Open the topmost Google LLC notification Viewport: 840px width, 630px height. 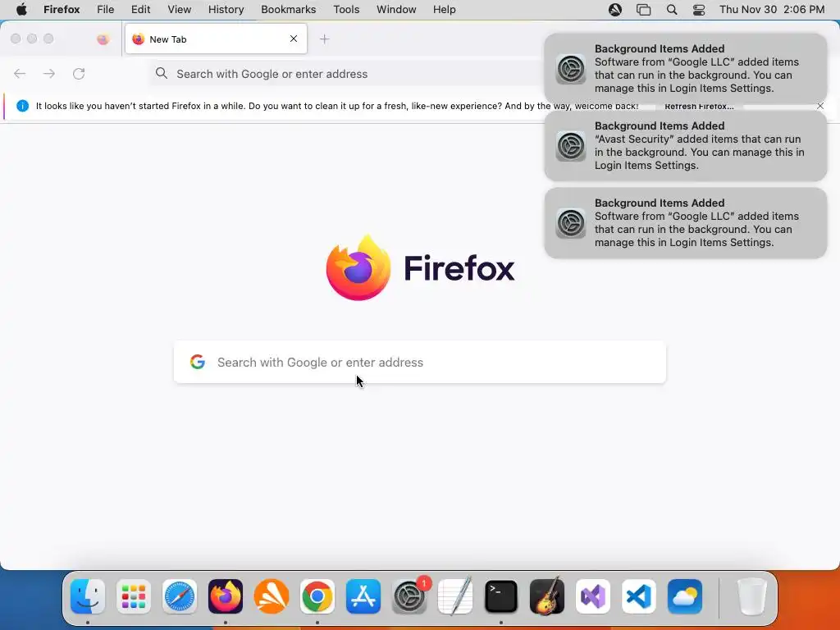coord(686,69)
